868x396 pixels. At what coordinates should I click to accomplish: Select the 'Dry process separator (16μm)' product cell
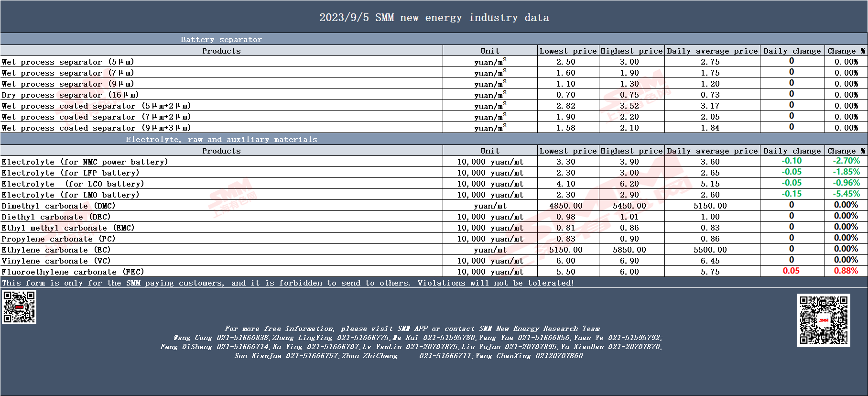[70, 95]
